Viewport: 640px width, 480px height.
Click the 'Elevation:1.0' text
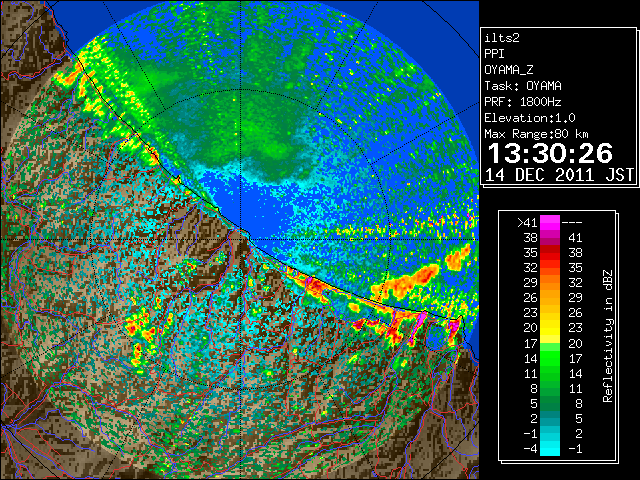[x=530, y=118]
